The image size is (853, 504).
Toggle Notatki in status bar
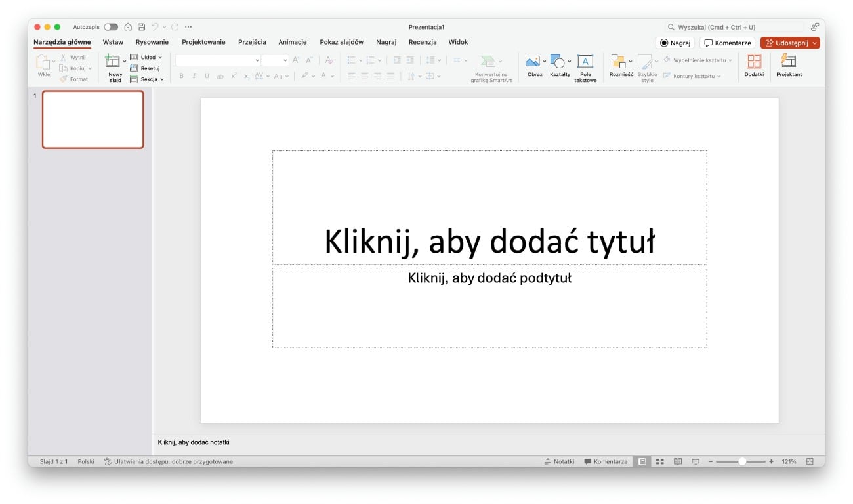tap(559, 461)
